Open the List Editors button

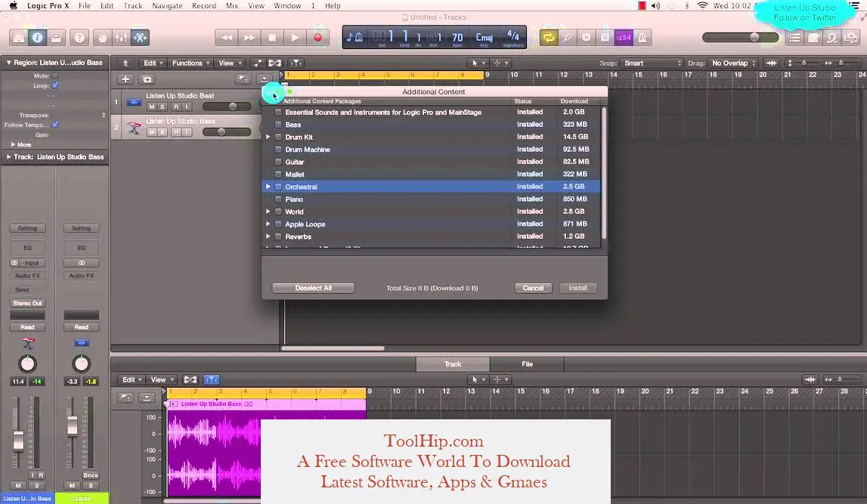[x=794, y=38]
